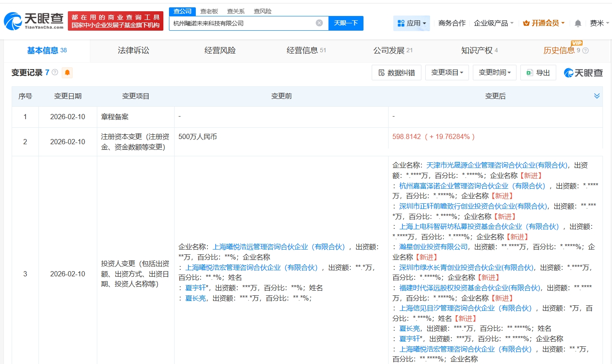Open the 变更项目 dropdown

click(447, 73)
